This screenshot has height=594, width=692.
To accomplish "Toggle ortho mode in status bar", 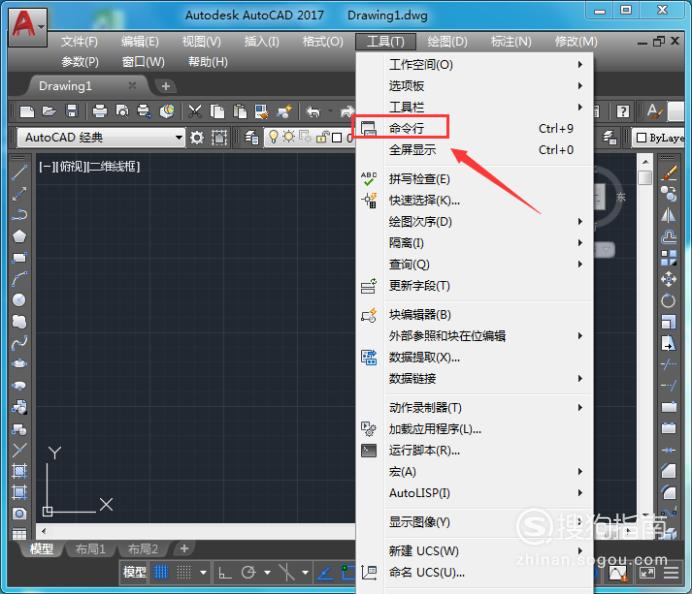I will pyautogui.click(x=225, y=572).
